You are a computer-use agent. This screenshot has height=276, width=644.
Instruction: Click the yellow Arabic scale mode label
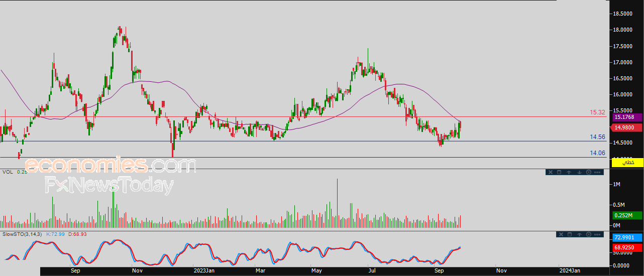tap(627, 163)
